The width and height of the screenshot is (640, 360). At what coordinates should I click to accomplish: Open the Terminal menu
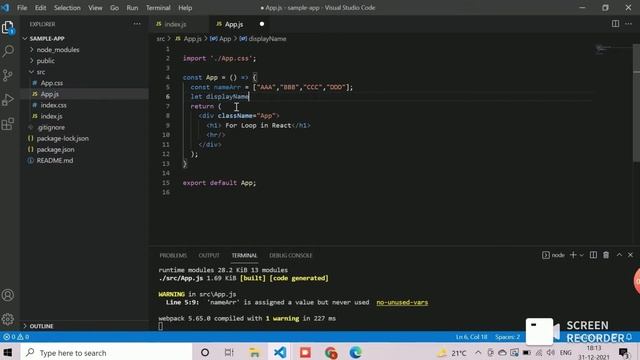158,8
